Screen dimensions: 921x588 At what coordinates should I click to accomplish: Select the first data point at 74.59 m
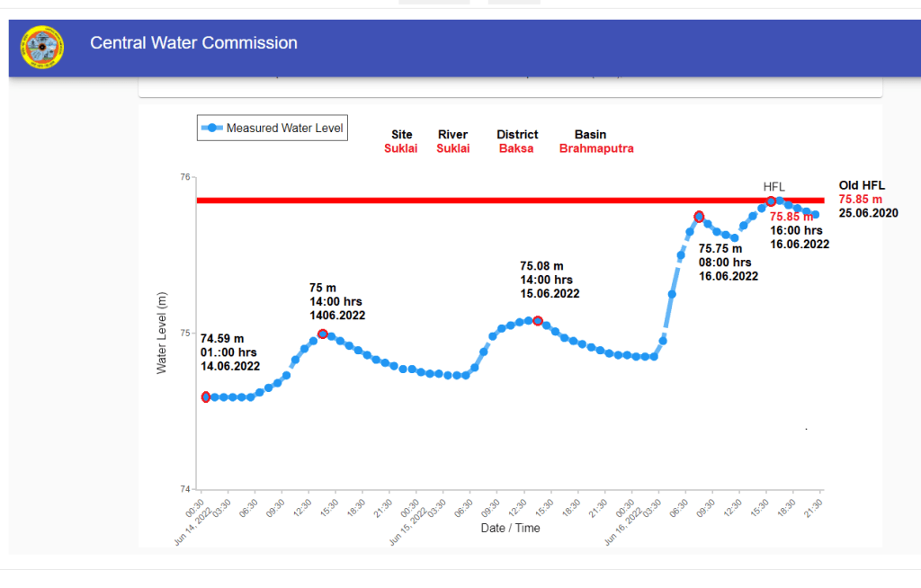(x=206, y=396)
